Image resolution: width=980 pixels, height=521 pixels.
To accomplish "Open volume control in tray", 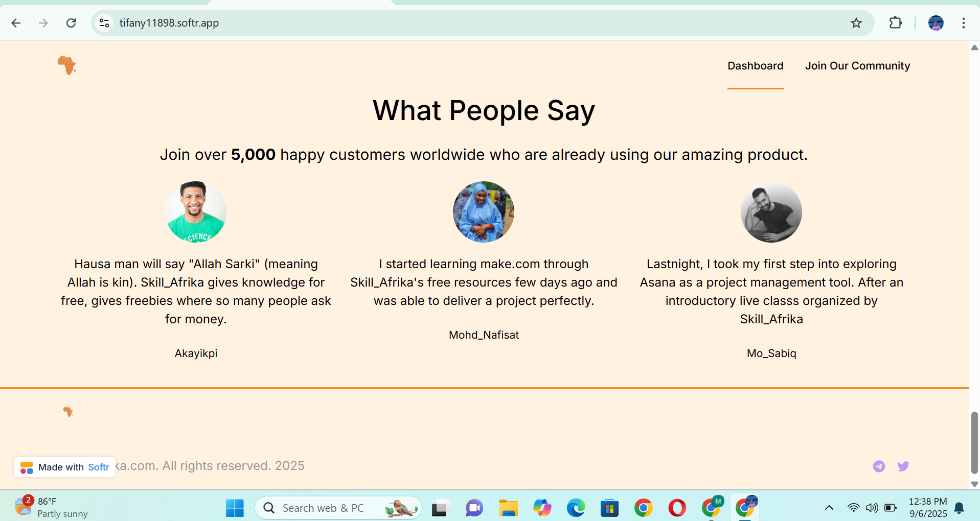I will [x=872, y=508].
